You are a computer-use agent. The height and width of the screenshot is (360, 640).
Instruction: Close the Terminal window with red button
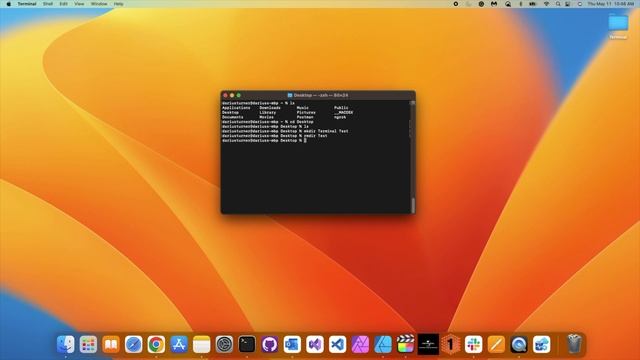(x=225, y=95)
